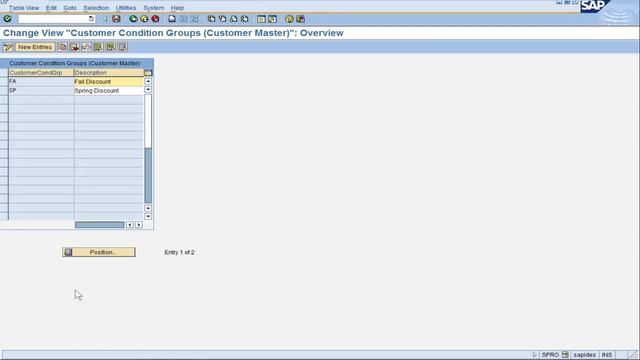Click the green Enter checkmark icon
This screenshot has width=640, height=360.
(7, 19)
